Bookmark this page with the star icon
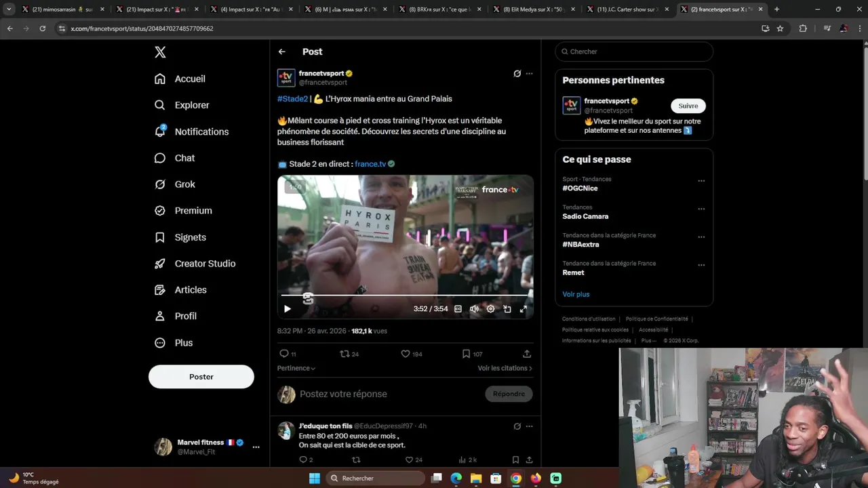 pos(780,28)
